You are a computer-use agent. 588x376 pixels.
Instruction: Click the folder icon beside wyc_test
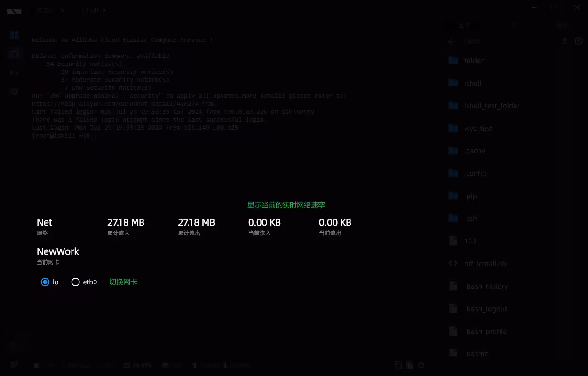coord(453,128)
